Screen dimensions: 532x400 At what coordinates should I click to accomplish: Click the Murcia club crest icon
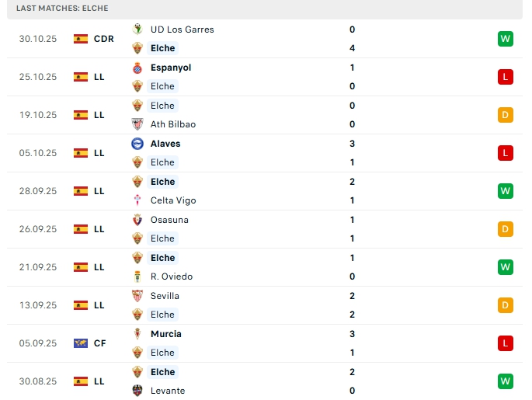click(137, 334)
